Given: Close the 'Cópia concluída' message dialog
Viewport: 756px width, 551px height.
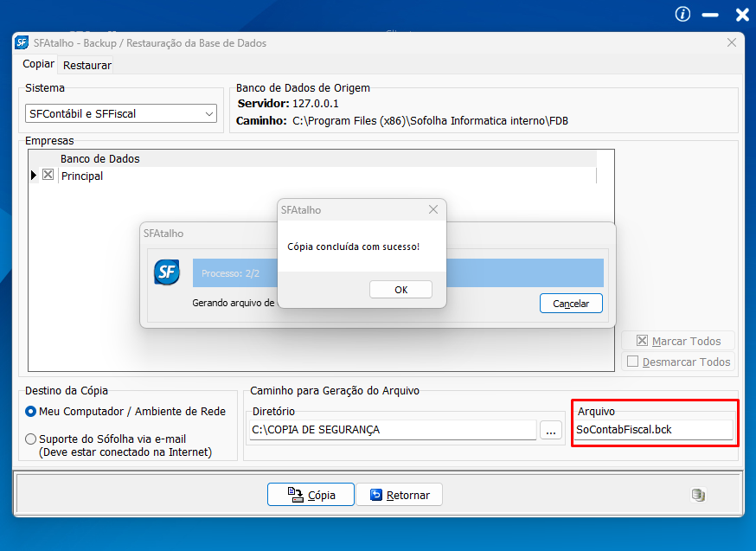Looking at the screenshot, I should coord(433,209).
